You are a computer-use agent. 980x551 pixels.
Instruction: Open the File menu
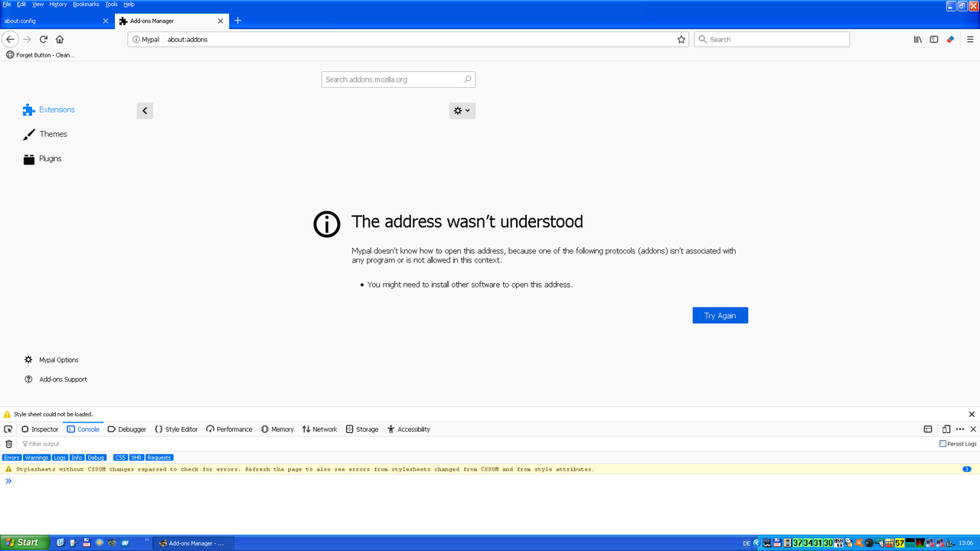point(7,5)
